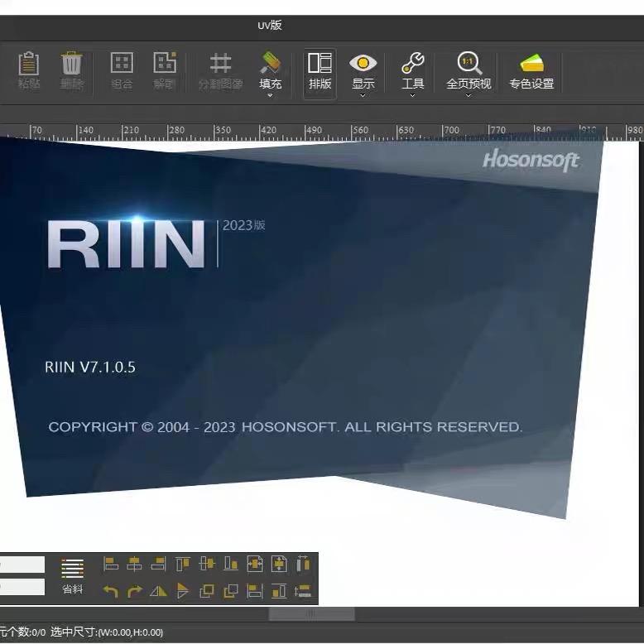Screen dimensions: 644x644
Task: Align objects to horizontal center
Action: pos(134,564)
